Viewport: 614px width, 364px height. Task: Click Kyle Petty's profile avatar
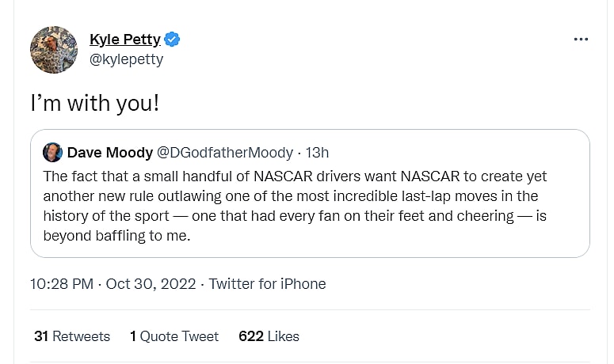[54, 50]
